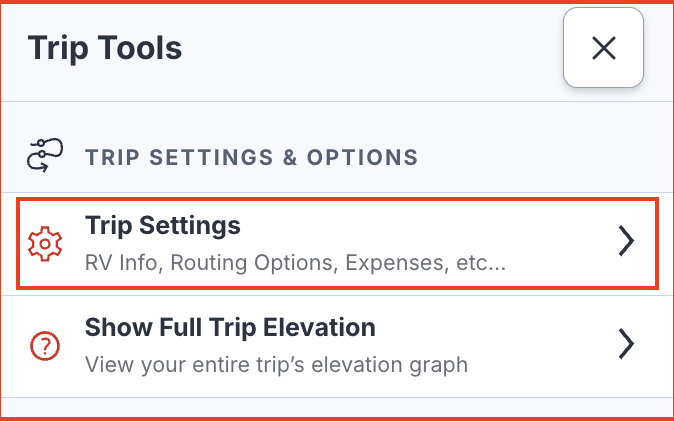Select the RV Info, Routing Options subtitle
The width and height of the screenshot is (674, 422).
coord(295,263)
